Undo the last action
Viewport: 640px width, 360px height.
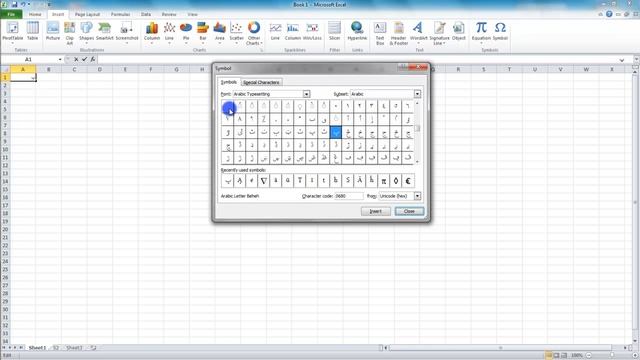pyautogui.click(x=23, y=4)
